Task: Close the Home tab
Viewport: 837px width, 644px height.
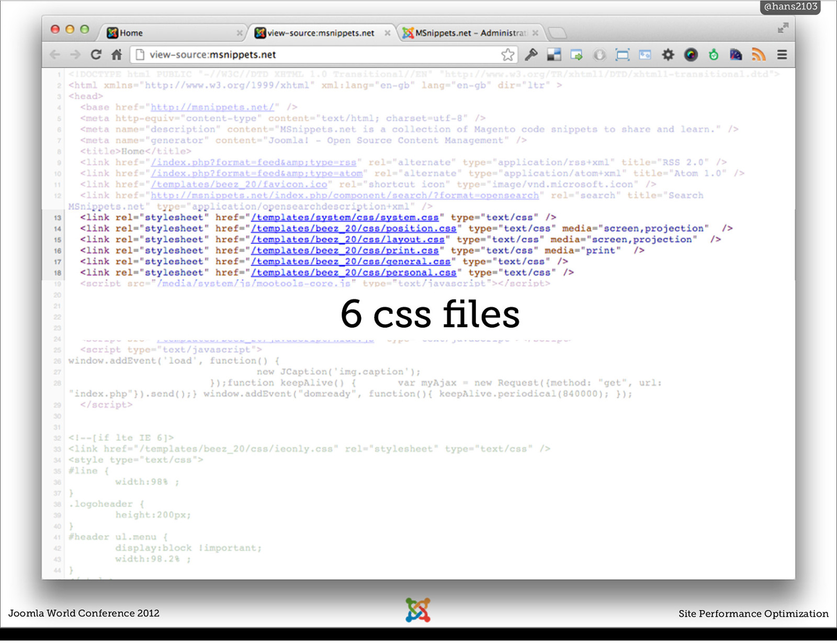Action: tap(240, 33)
